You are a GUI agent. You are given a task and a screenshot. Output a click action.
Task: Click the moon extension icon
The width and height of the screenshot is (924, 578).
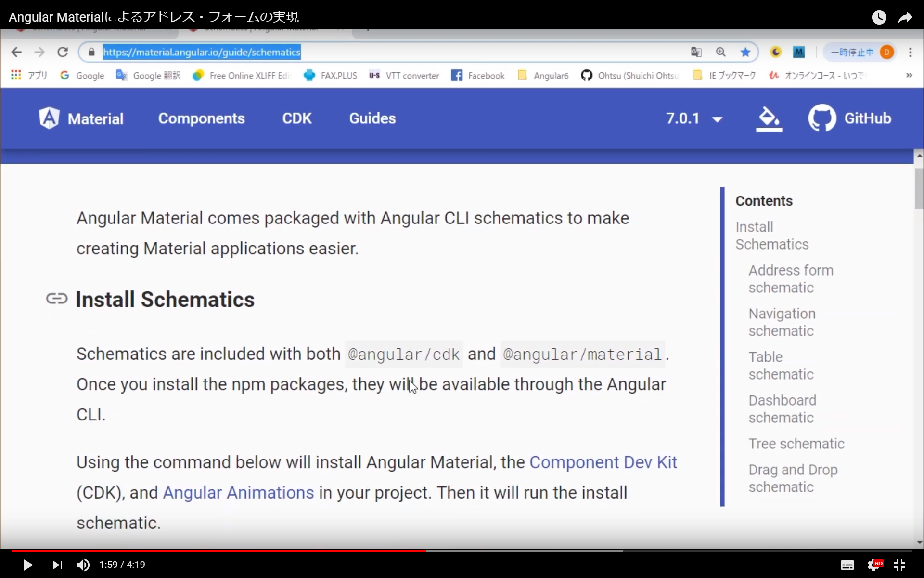[775, 52]
